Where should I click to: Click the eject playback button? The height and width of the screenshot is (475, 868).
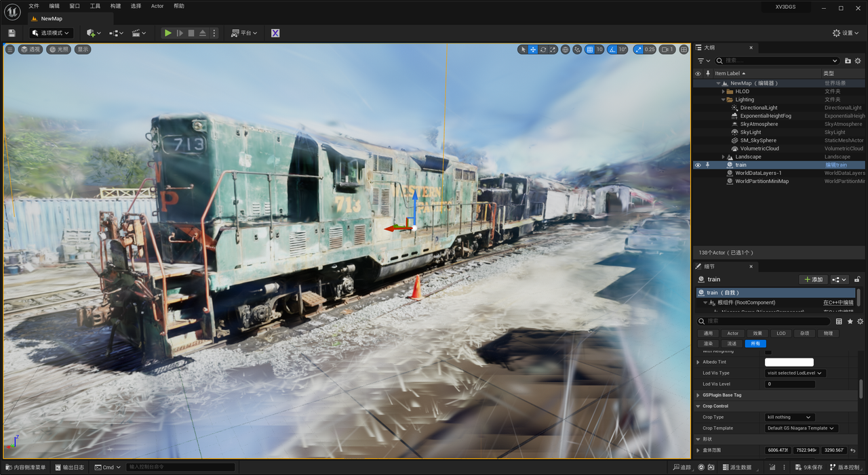(203, 33)
